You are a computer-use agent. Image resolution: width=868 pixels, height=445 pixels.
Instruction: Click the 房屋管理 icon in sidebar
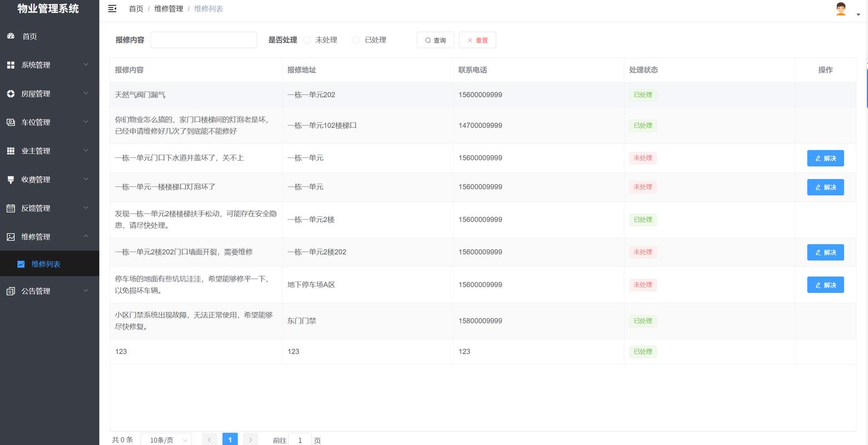pos(11,93)
